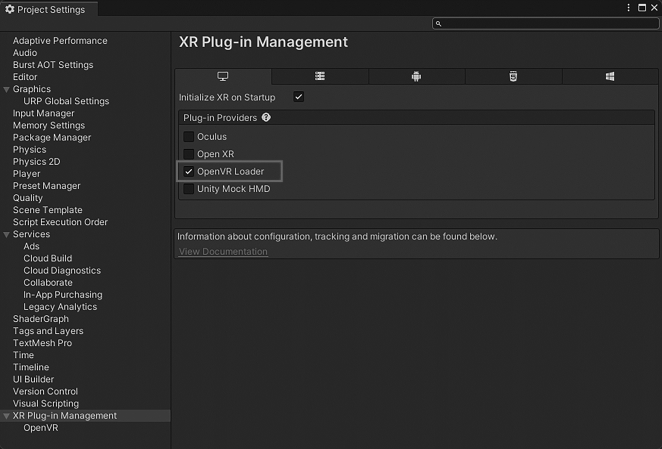The image size is (662, 449).
Task: Open Burst AOT Settings
Action: [53, 65]
